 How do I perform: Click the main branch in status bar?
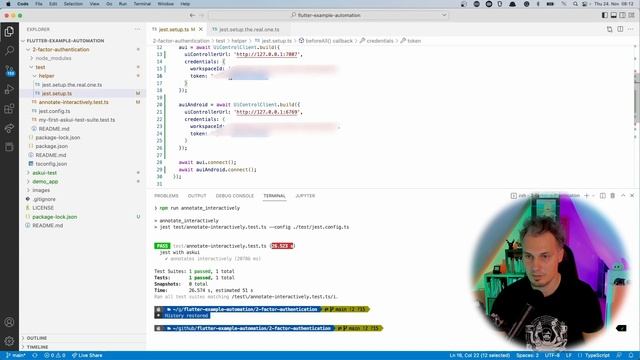click(x=16, y=355)
